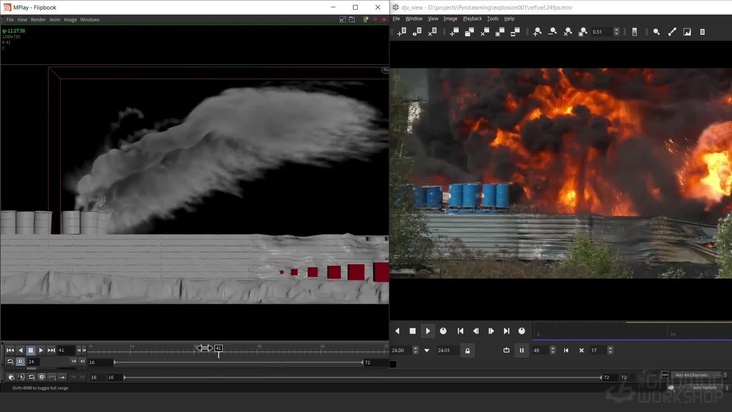Click the djv_view timeline at frame 24
732x412 pixels.
point(673,334)
